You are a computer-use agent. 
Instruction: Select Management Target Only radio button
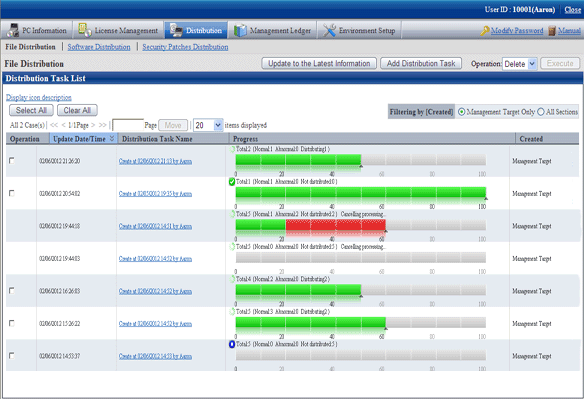tap(461, 112)
